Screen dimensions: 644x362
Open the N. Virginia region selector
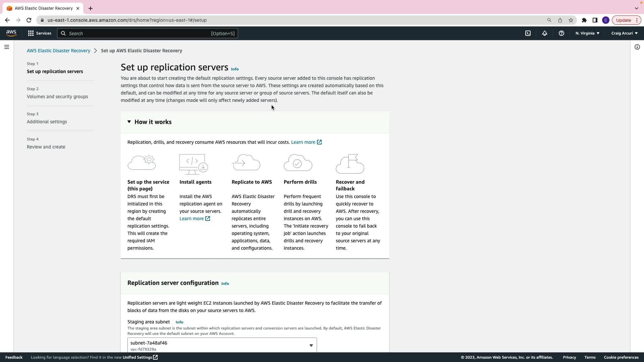pos(587,33)
